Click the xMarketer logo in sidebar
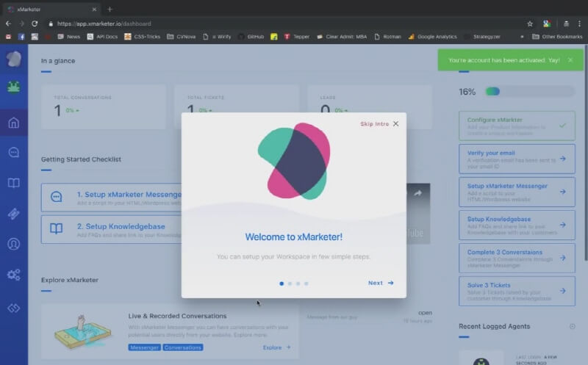Screen dimensions: 588x365 14,59
